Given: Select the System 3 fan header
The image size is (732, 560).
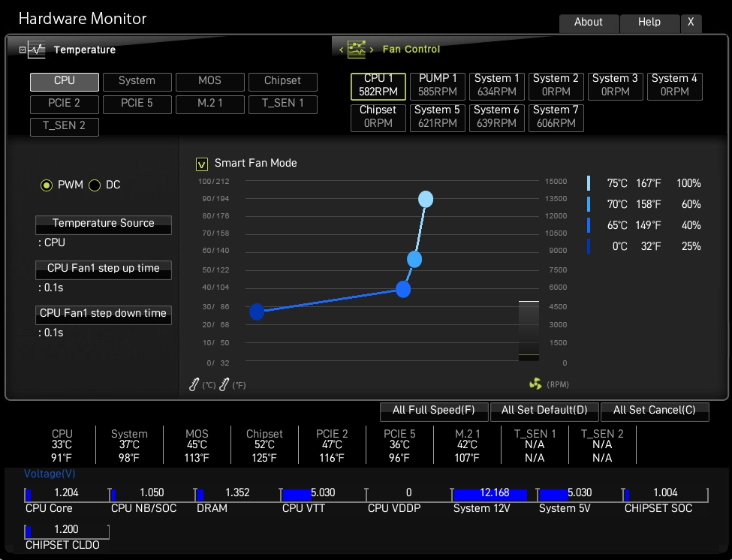Looking at the screenshot, I should tap(616, 86).
